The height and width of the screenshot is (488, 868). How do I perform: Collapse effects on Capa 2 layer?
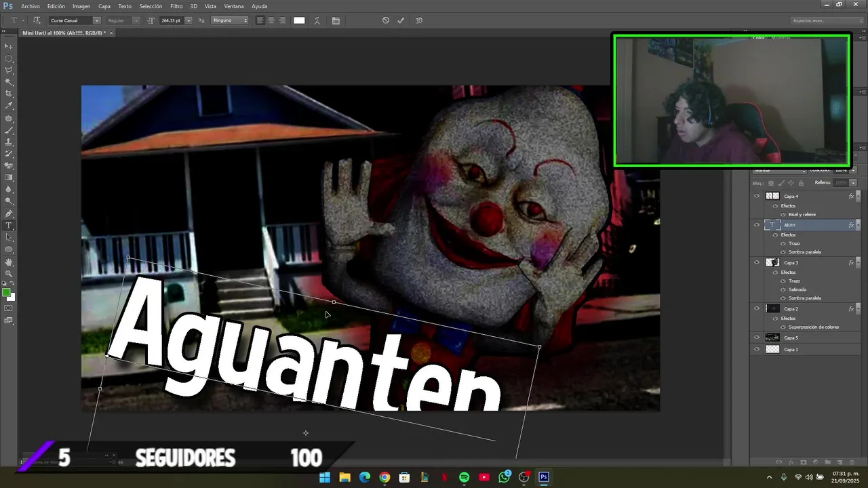point(858,308)
